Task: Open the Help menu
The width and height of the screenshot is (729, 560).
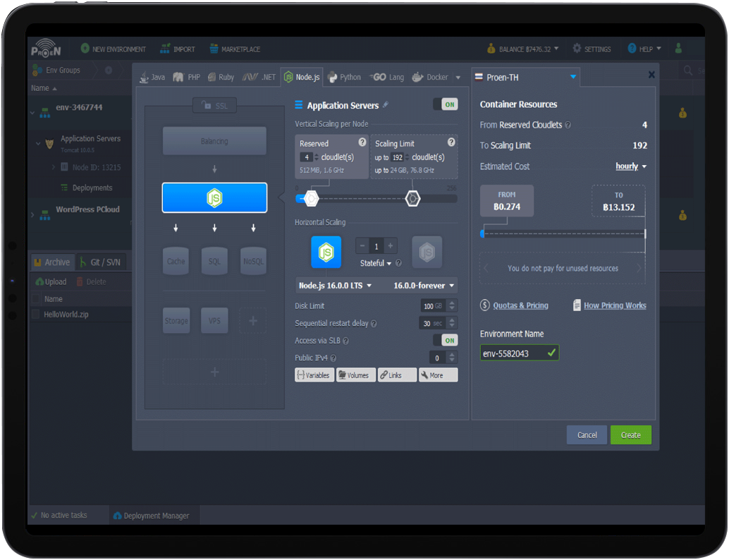Action: (644, 49)
